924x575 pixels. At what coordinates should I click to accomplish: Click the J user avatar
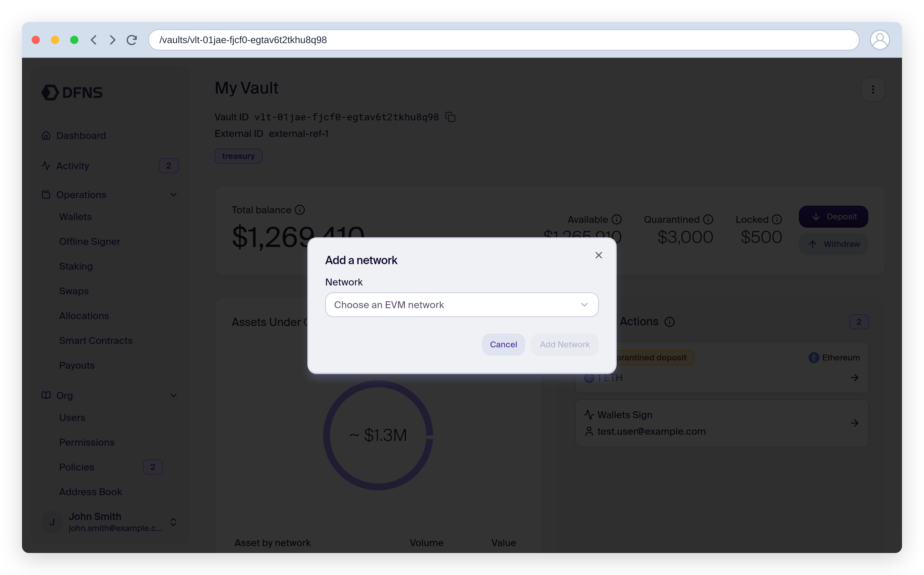pos(52,522)
